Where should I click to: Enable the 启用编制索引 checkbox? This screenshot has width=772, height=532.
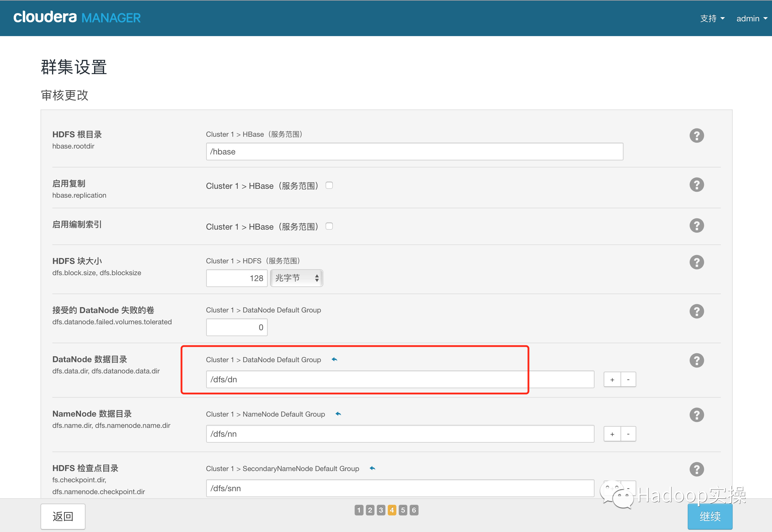pos(329,226)
